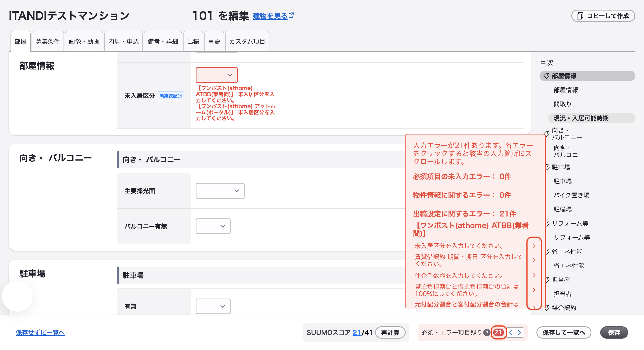Go to previous error with left arrow
The height and width of the screenshot is (350, 644).
coord(511,332)
